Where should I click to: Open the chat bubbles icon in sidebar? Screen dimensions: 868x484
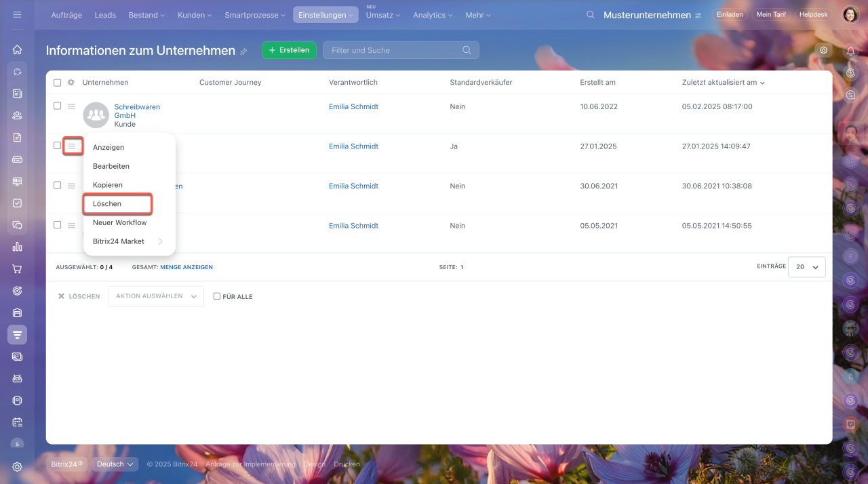[17, 225]
